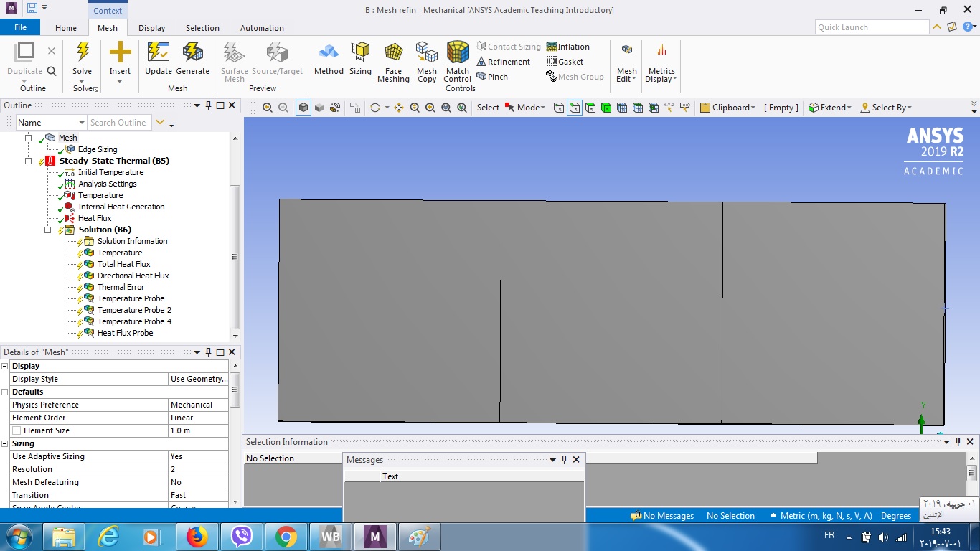
Task: Collapse the Defaults details group
Action: point(5,392)
